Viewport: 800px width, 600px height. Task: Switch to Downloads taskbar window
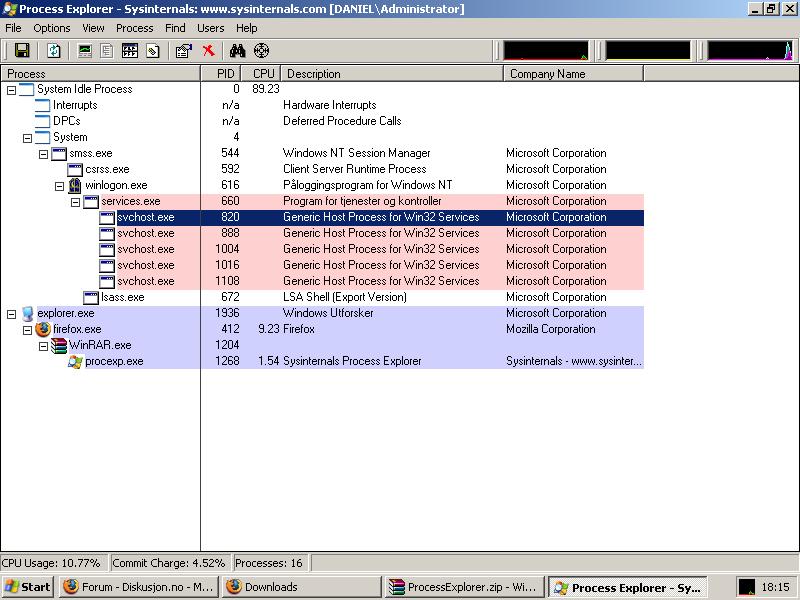pyautogui.click(x=302, y=587)
